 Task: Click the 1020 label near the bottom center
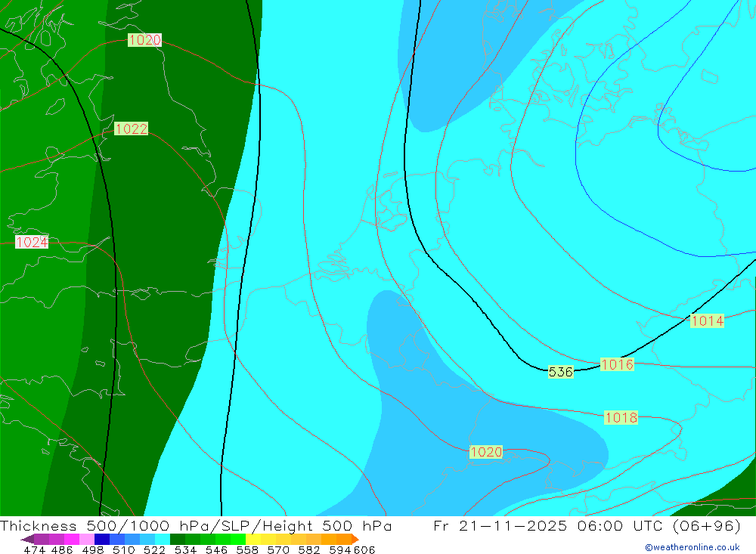tap(486, 452)
